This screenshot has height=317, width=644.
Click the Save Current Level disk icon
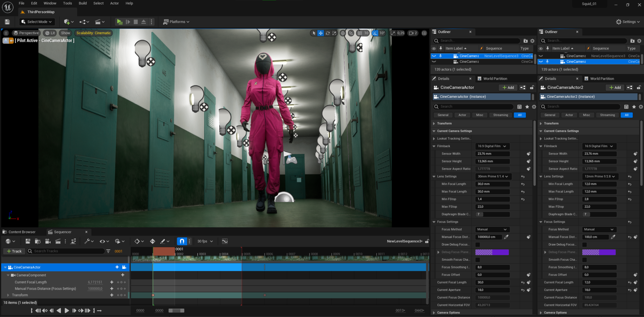[7, 22]
